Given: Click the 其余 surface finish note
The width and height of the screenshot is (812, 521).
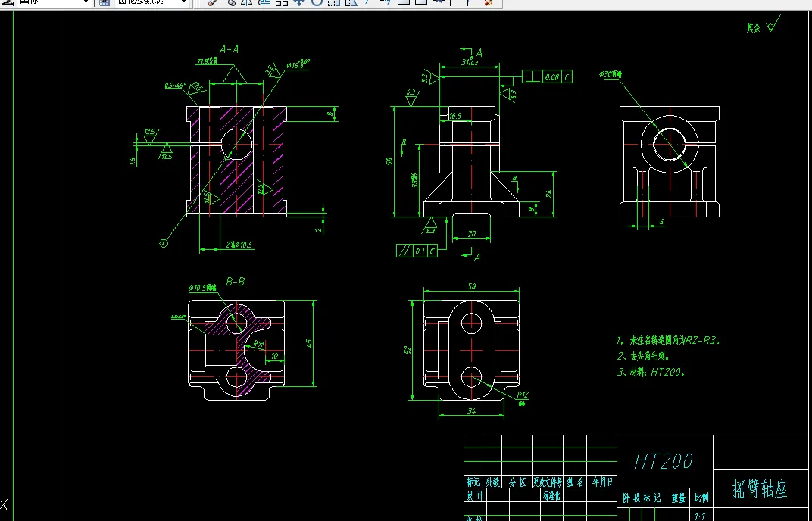Looking at the screenshot, I should [x=764, y=26].
